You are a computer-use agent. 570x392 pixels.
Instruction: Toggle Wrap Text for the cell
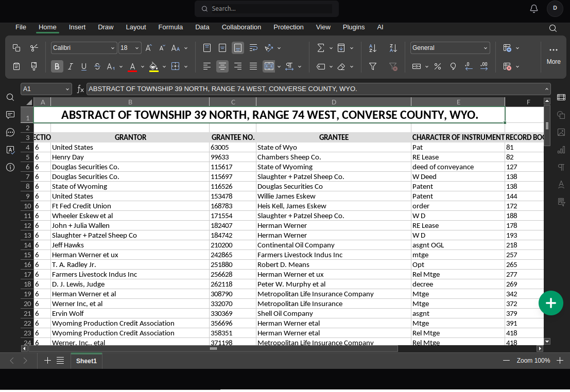[x=253, y=48]
